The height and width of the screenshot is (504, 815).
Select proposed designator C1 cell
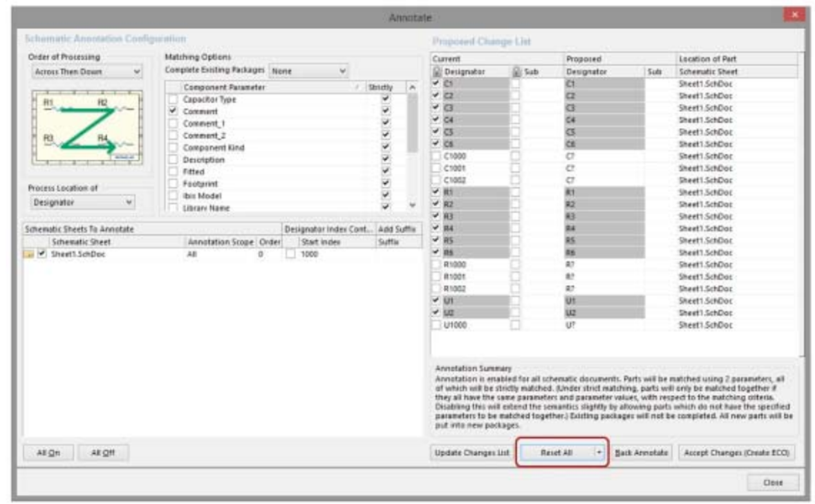pos(604,84)
